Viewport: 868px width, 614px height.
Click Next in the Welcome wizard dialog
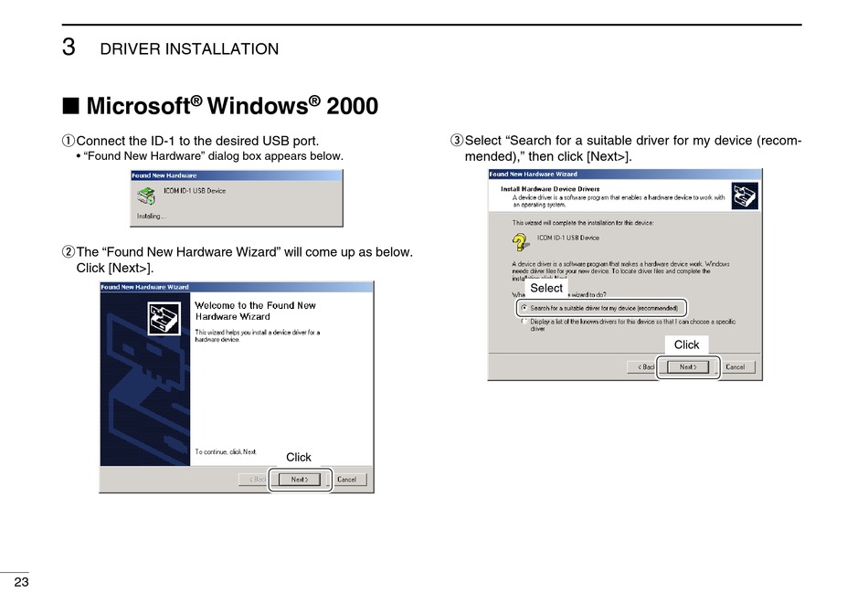(x=300, y=480)
